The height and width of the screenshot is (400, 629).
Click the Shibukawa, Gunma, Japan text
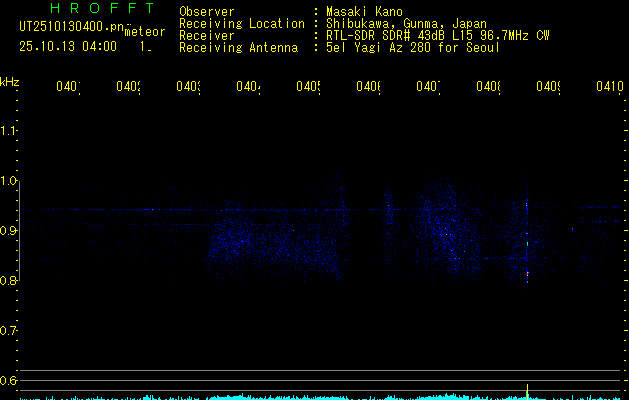click(x=406, y=24)
